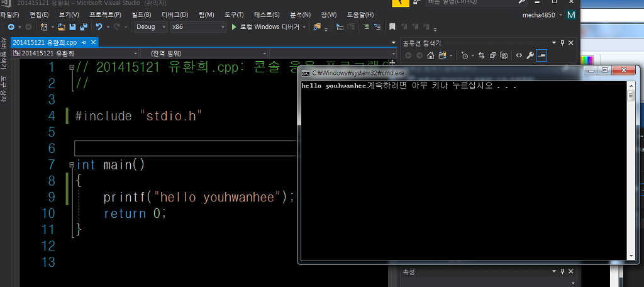Close the 솔루션 탐색기 panel
This screenshot has height=287, width=644.
570,42
